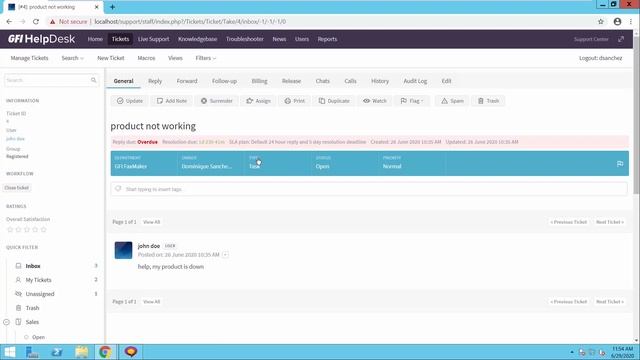
Task: Click the tags input field
Action: [369, 189]
